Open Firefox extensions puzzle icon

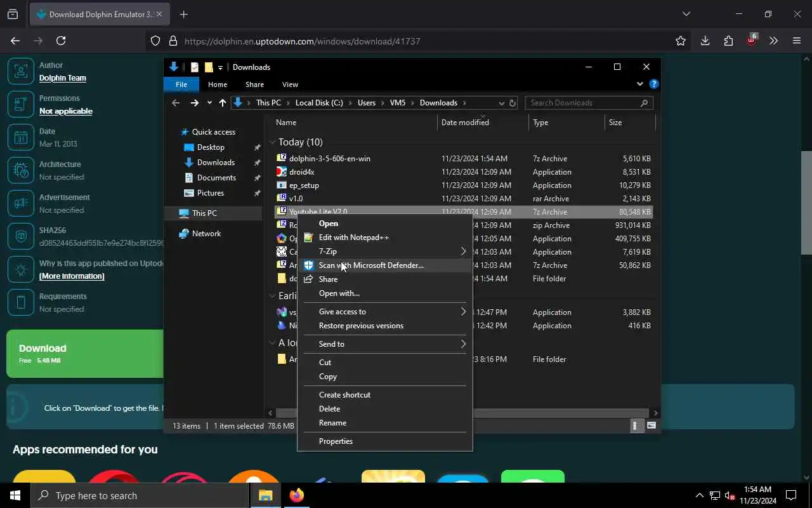(x=728, y=41)
